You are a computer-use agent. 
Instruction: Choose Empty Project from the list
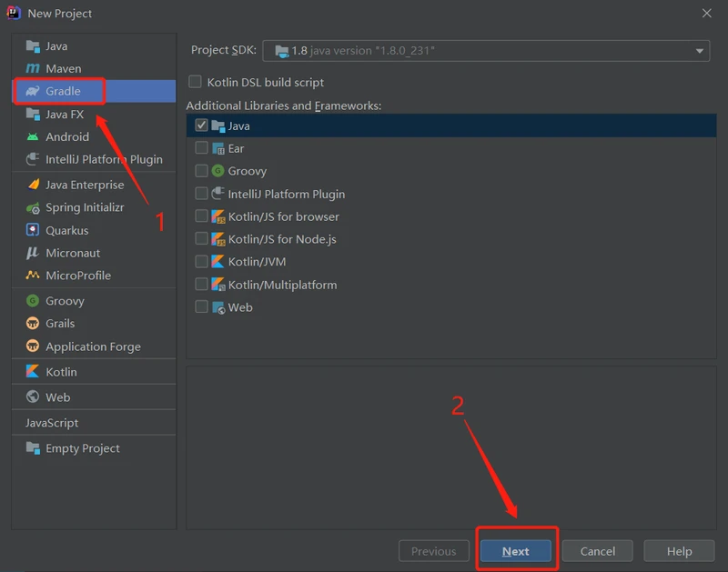(x=82, y=448)
